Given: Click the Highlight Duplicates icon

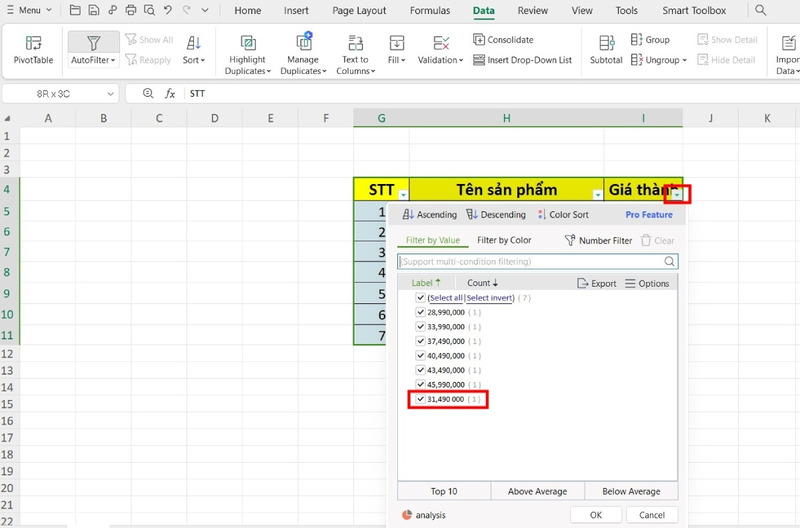Looking at the screenshot, I should pyautogui.click(x=247, y=43).
